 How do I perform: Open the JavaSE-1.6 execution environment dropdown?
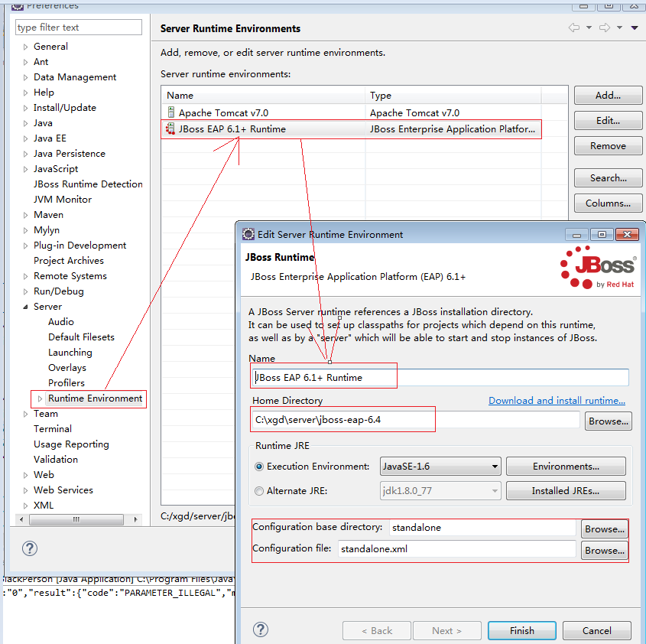pyautogui.click(x=440, y=467)
